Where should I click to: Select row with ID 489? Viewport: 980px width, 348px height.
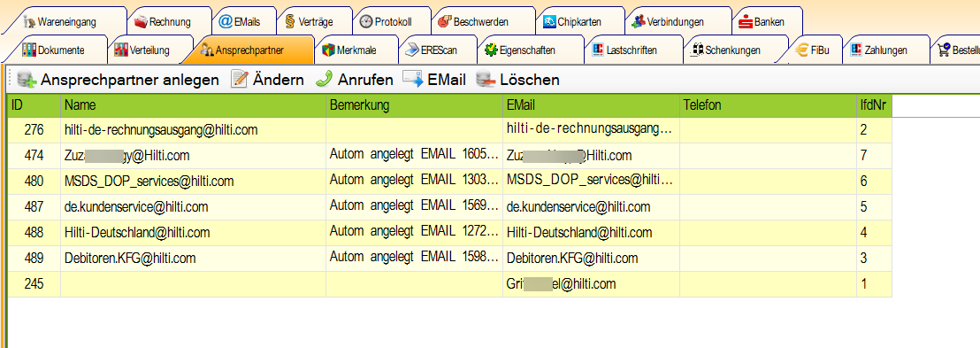(x=449, y=258)
